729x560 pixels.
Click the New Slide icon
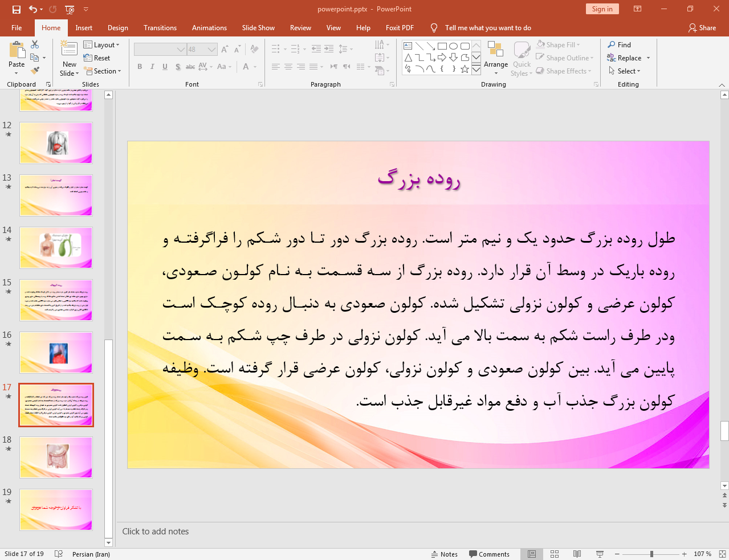69,50
